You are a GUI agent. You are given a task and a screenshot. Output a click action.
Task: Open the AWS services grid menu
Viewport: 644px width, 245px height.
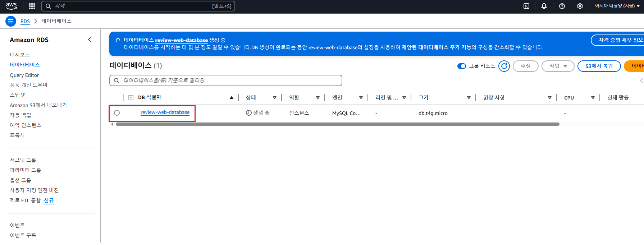click(32, 6)
